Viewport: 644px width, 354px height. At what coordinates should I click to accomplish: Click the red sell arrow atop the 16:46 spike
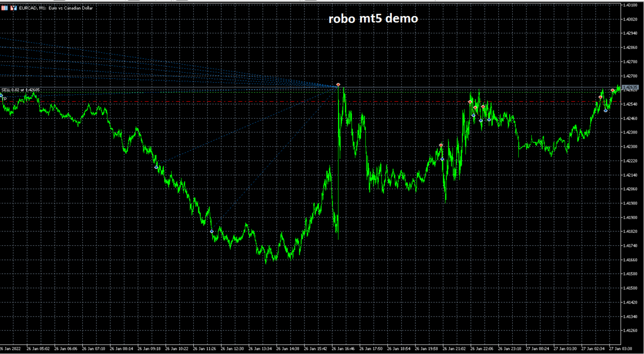[x=338, y=85]
